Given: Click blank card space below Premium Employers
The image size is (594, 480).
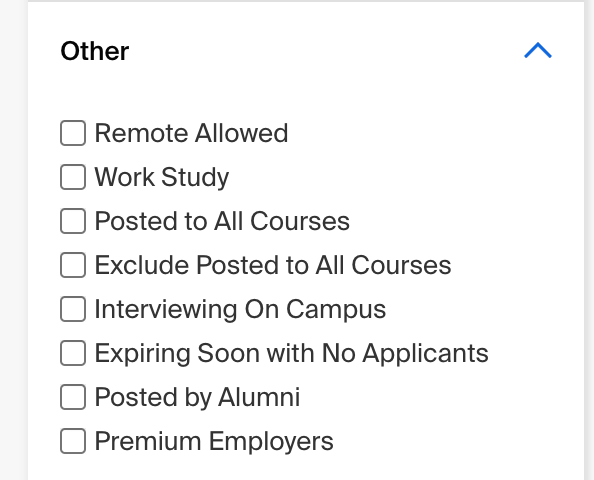Looking at the screenshot, I should [303, 468].
